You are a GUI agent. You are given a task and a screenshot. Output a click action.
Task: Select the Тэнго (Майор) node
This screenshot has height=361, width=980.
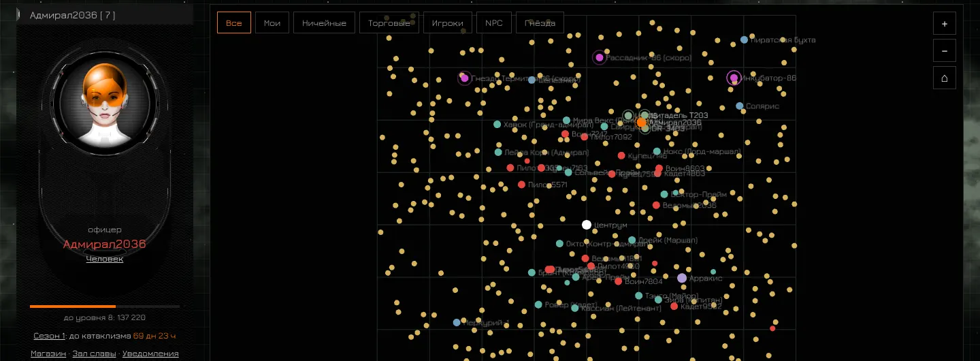pos(638,296)
